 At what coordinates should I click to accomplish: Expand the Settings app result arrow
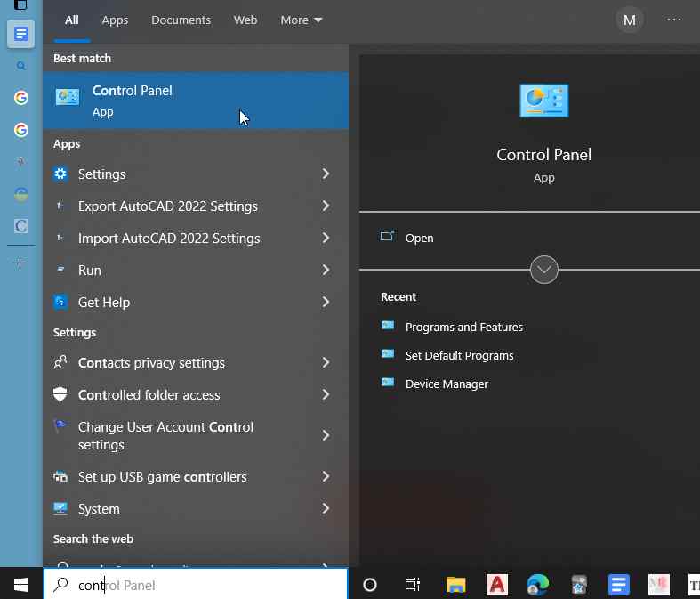click(x=326, y=174)
